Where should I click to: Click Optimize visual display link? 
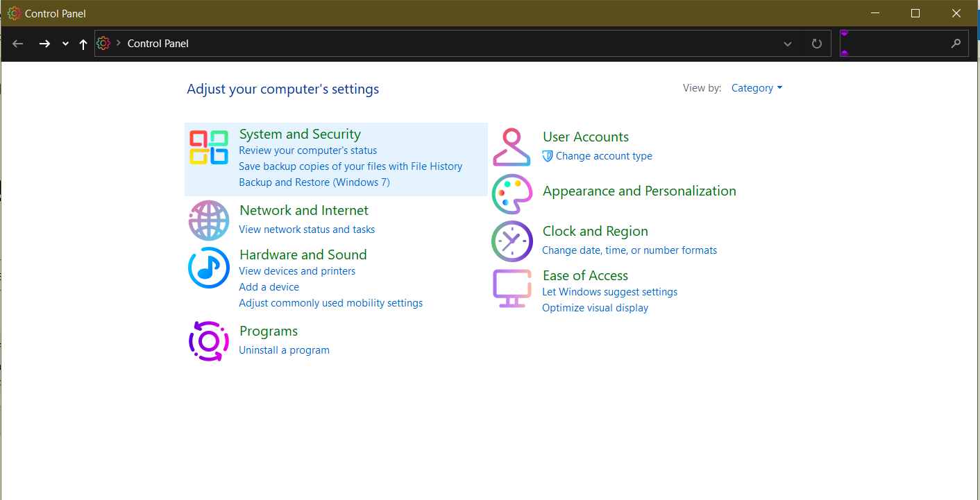pyautogui.click(x=595, y=308)
